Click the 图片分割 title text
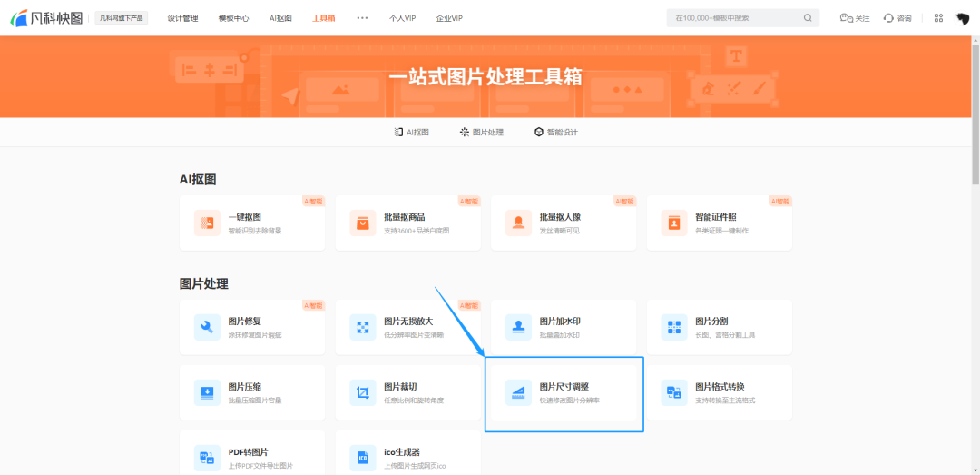 (711, 321)
